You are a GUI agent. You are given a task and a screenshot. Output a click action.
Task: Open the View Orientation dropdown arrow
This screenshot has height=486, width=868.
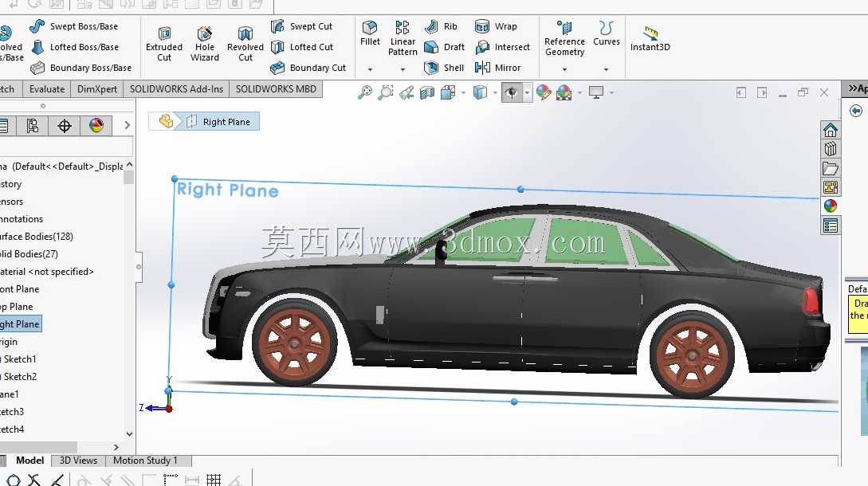pos(463,92)
